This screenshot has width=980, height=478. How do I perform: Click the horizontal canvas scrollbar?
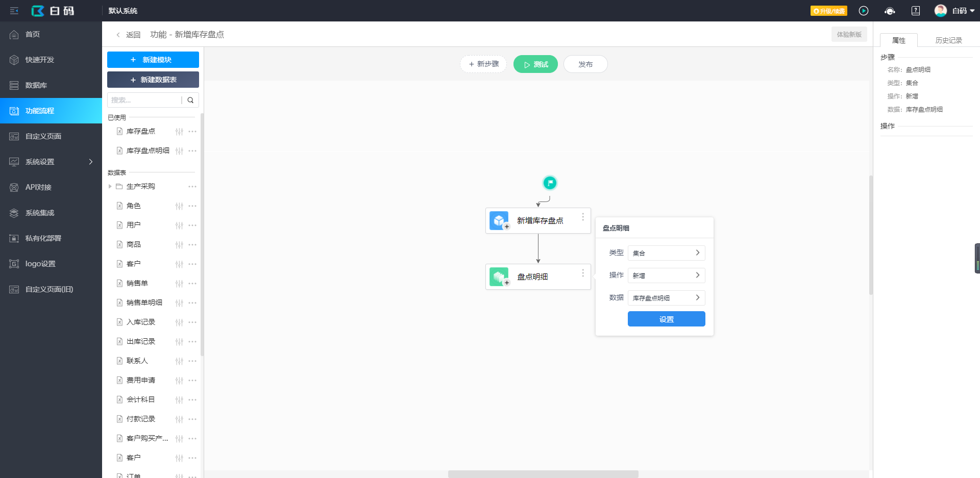[543, 474]
